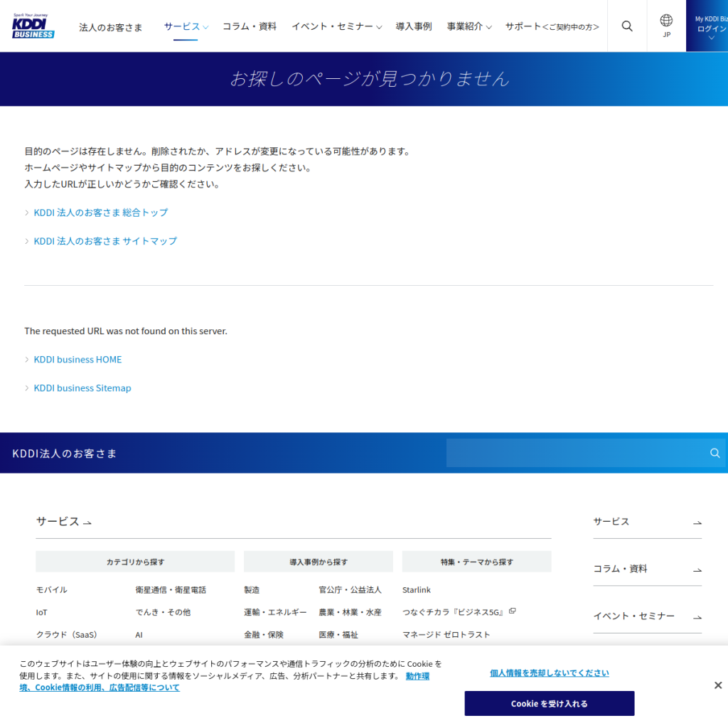Open つなぐチカラ『ビジネス5G』 link
The image size is (728, 728).
[453, 612]
